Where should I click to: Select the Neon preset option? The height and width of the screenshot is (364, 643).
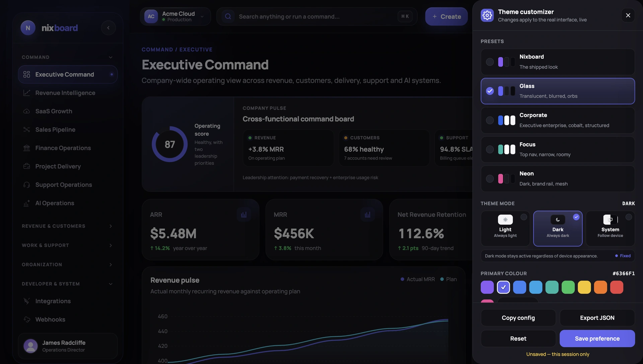click(x=558, y=179)
